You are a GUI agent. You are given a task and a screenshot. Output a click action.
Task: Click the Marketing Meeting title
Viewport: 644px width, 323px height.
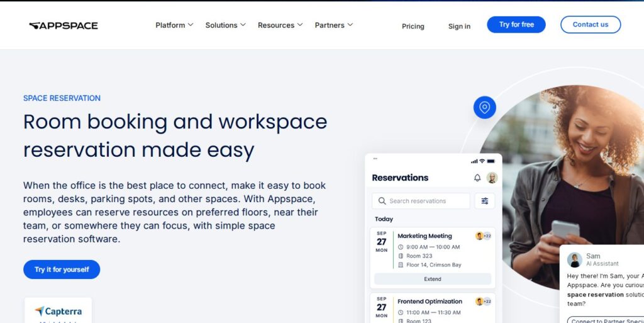click(425, 236)
